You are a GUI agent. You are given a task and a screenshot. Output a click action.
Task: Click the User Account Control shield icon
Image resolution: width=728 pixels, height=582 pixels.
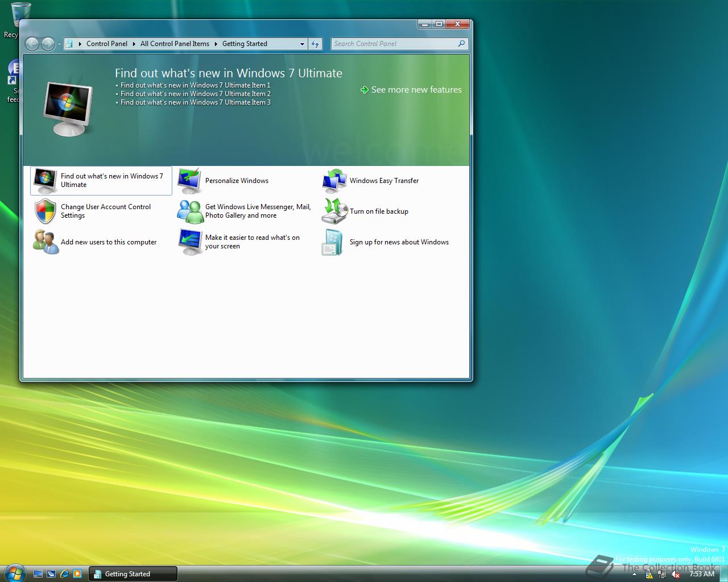(45, 211)
